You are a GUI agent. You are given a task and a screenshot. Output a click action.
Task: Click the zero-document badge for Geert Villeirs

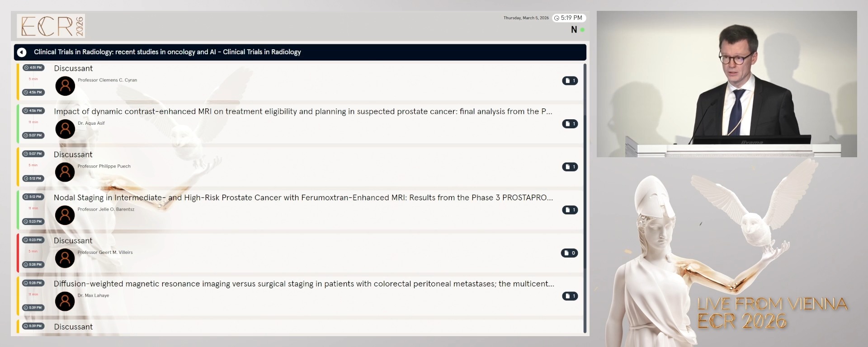click(x=569, y=253)
